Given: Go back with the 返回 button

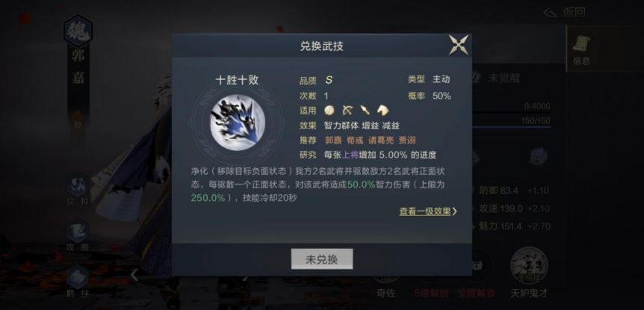Looking at the screenshot, I should (x=564, y=12).
